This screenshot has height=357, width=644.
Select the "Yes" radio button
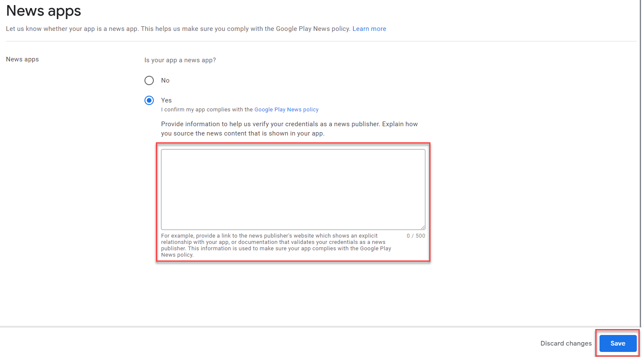(149, 100)
